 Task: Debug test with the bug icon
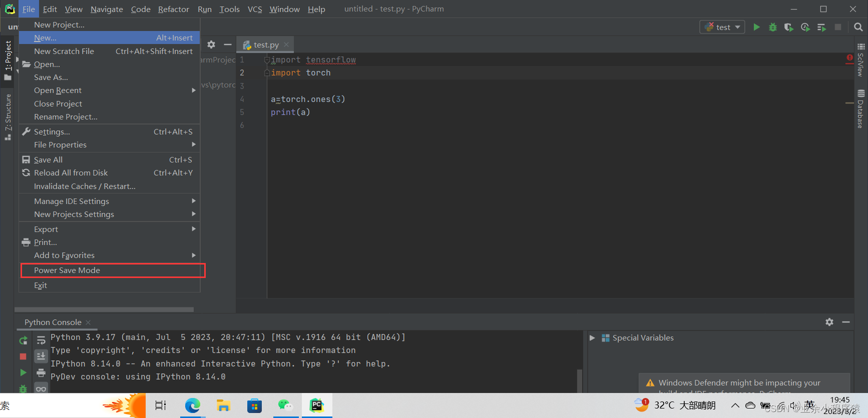[773, 27]
